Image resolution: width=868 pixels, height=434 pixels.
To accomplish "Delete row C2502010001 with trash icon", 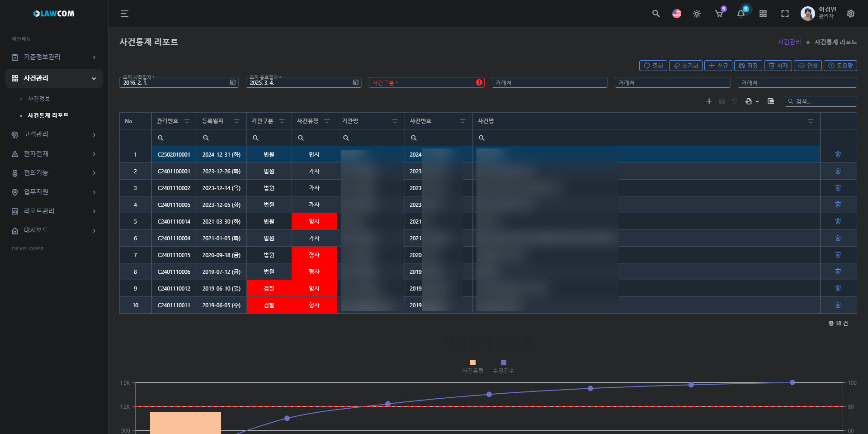I will click(838, 154).
